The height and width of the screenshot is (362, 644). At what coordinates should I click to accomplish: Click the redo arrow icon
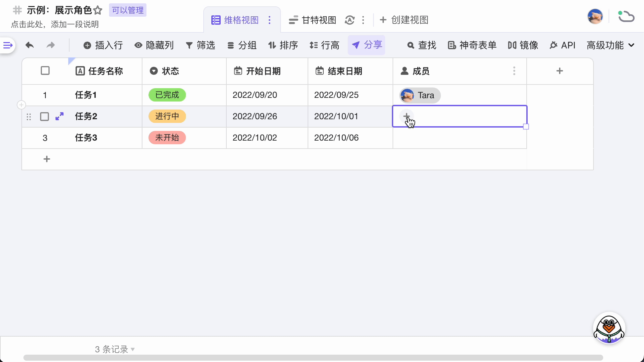50,45
